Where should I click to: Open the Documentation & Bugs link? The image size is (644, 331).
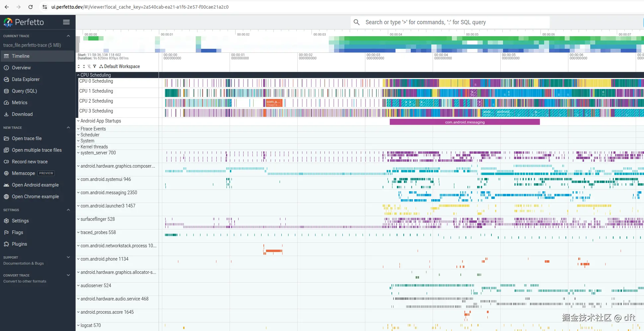click(24, 263)
